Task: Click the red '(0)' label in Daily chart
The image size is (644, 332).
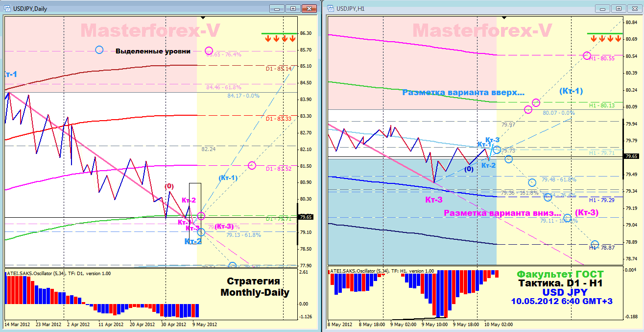Action: click(x=169, y=186)
